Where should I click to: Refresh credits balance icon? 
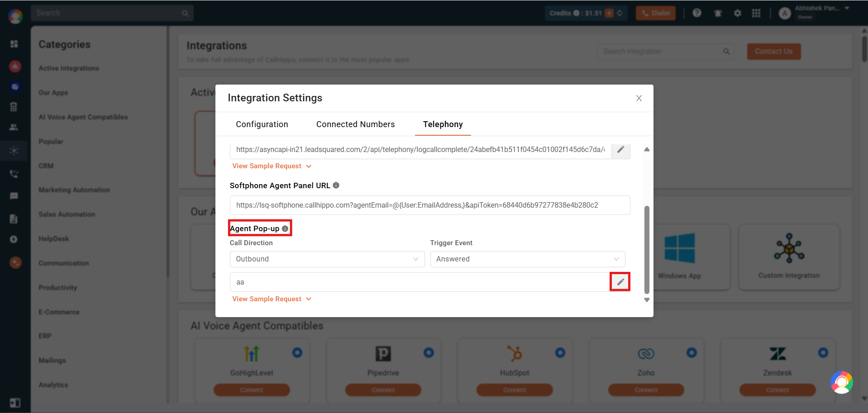(620, 13)
